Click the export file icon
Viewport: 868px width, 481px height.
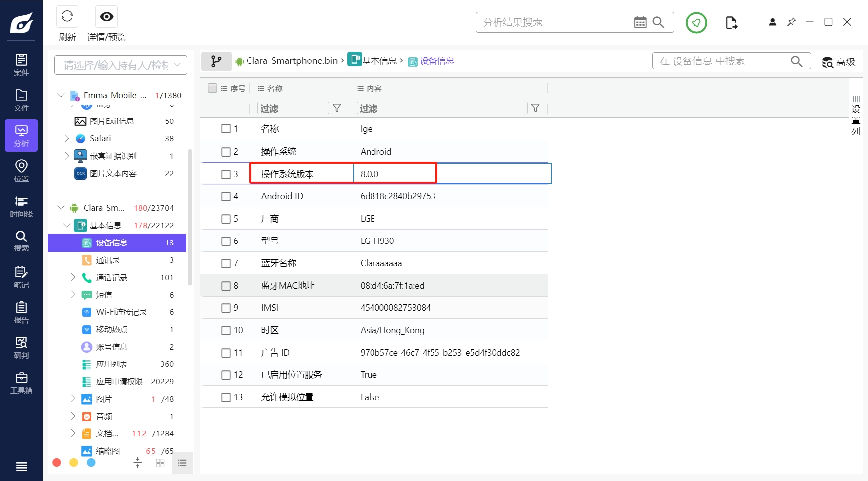pos(731,23)
